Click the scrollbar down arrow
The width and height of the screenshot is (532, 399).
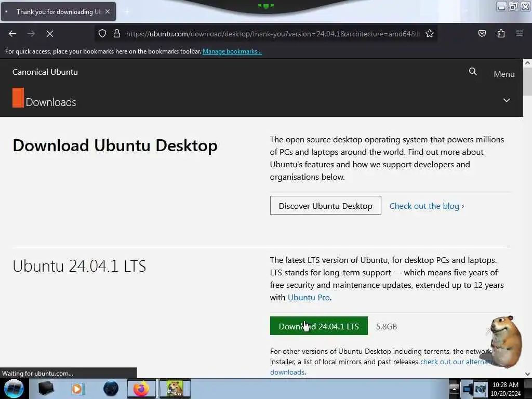tap(527, 374)
